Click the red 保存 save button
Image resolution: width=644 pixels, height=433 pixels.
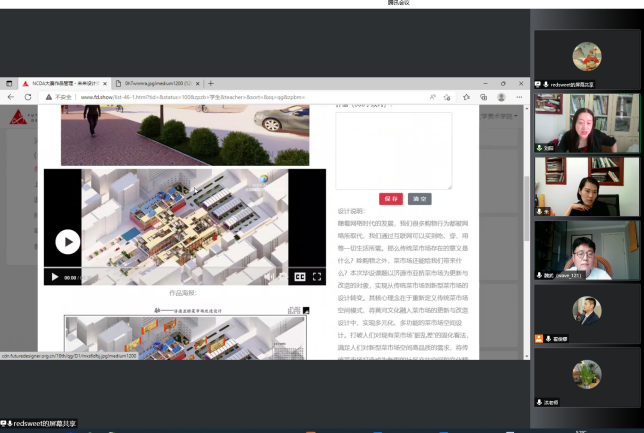tap(390, 199)
